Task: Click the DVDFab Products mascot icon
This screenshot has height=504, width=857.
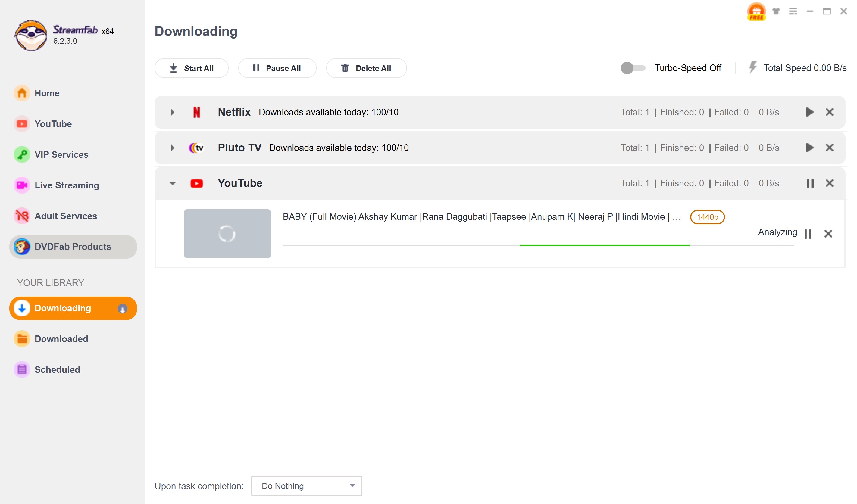Action: [22, 247]
